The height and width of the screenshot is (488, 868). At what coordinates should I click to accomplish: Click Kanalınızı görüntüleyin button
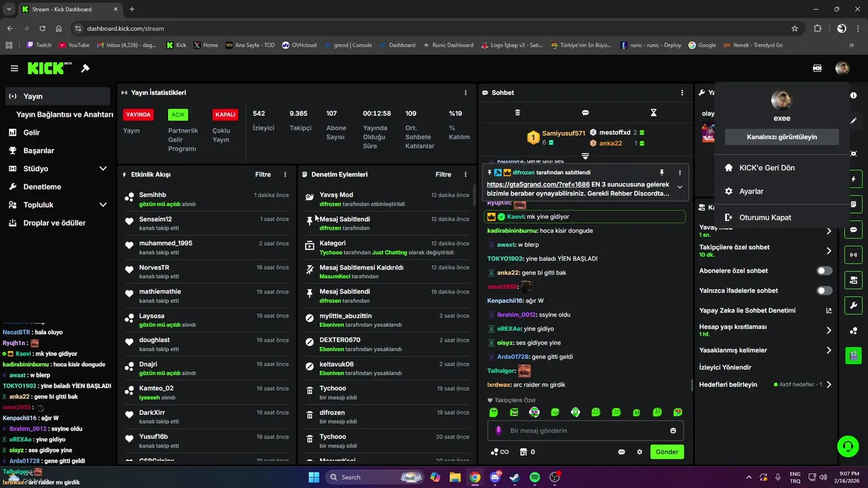tap(782, 137)
